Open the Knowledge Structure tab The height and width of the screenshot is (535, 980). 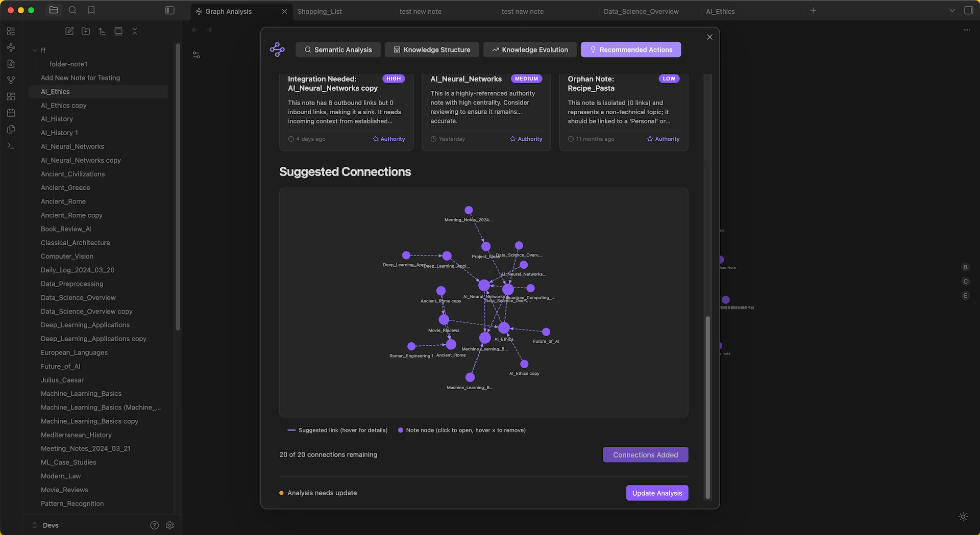(x=432, y=49)
